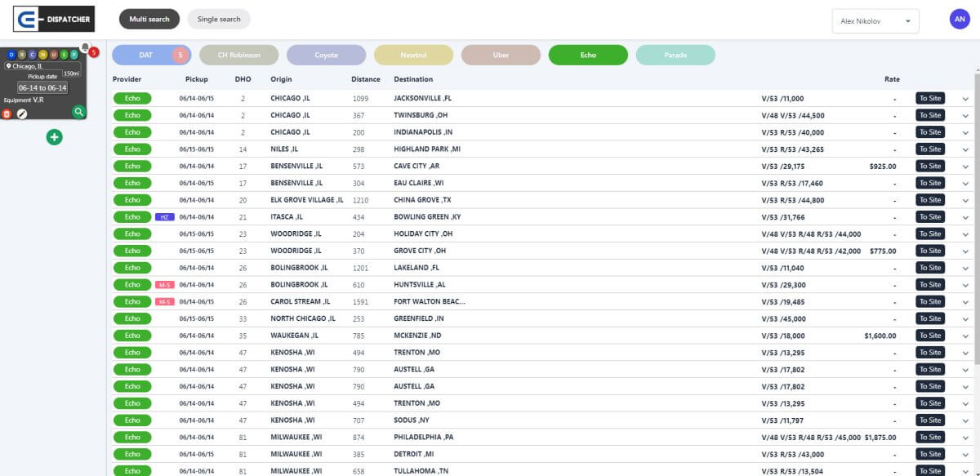Open To Site for the Bowling Green load
Viewport: 980px width, 476px height.
tap(930, 217)
